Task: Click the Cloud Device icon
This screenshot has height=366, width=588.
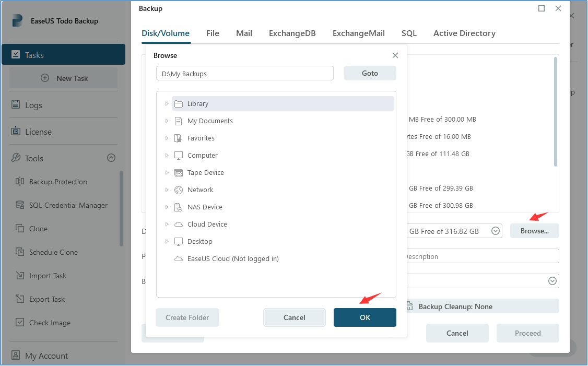Action: pos(179,225)
